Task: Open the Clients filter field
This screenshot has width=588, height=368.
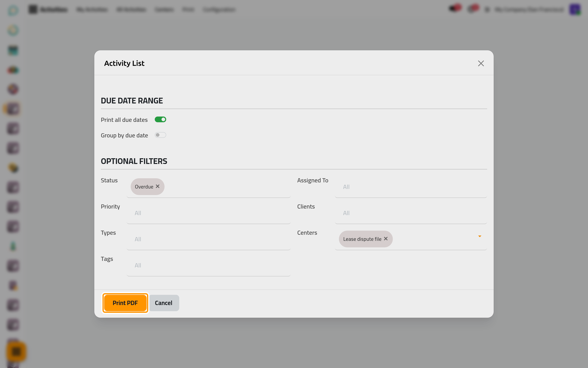Action: coord(411,213)
